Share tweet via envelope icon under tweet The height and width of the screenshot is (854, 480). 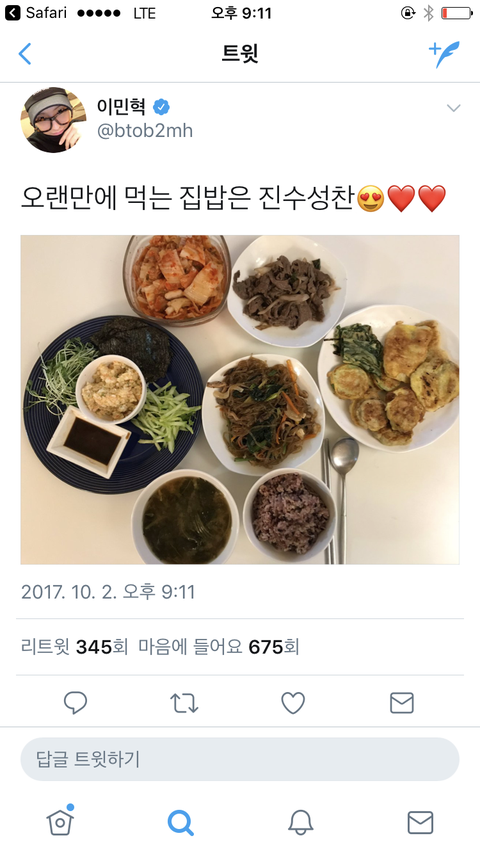click(x=402, y=703)
